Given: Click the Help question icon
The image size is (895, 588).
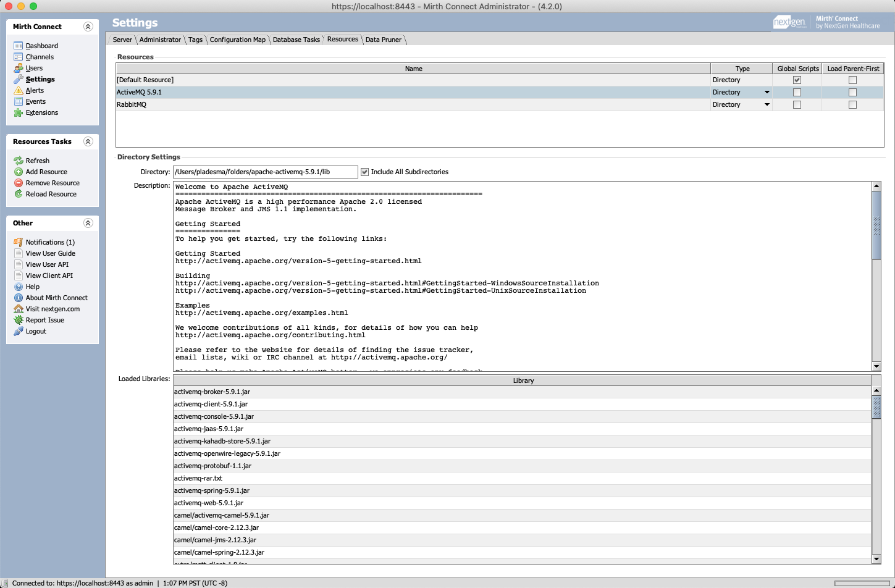Looking at the screenshot, I should click(x=19, y=287).
